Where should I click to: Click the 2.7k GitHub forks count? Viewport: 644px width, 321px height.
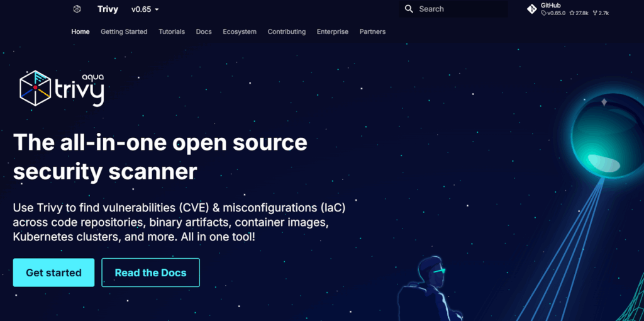(x=601, y=13)
